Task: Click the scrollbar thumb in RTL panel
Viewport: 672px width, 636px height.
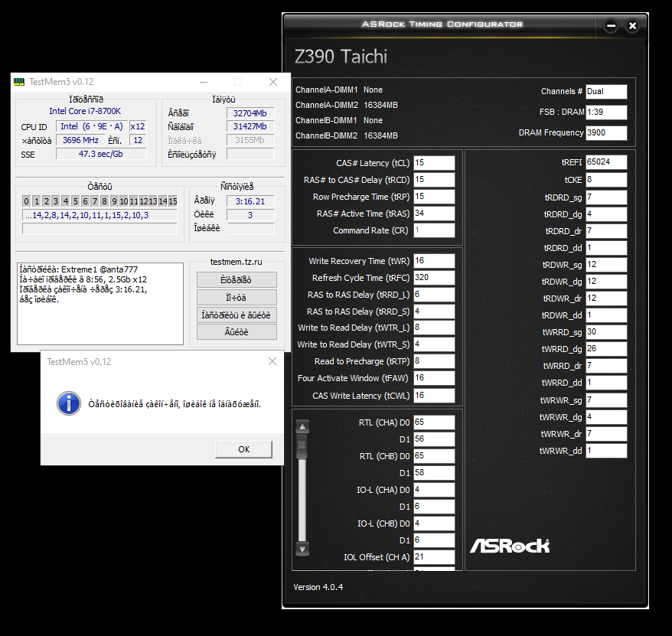Action: pyautogui.click(x=302, y=445)
